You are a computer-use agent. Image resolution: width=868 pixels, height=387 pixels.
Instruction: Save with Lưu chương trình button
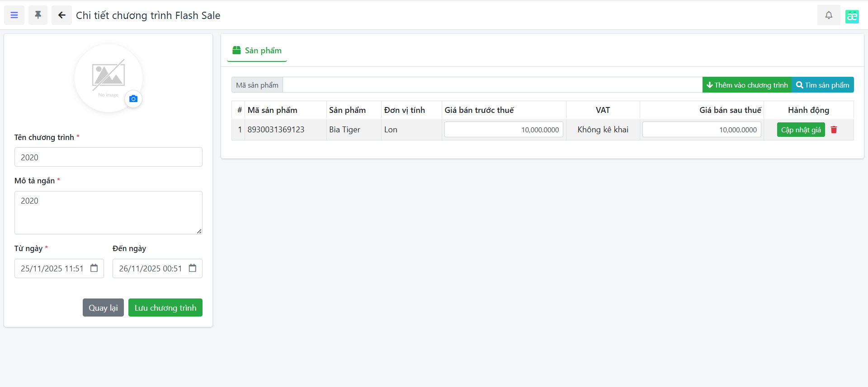[x=165, y=308]
